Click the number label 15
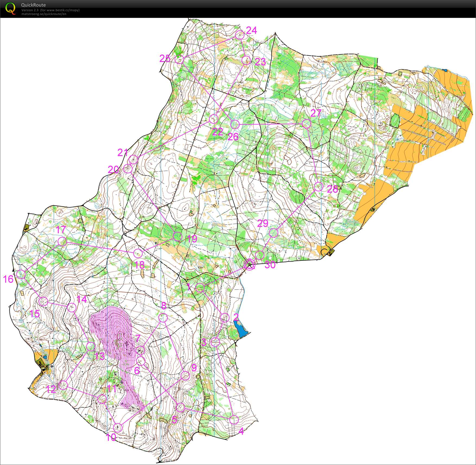Viewport: 476px width, 465px height. click(35, 314)
